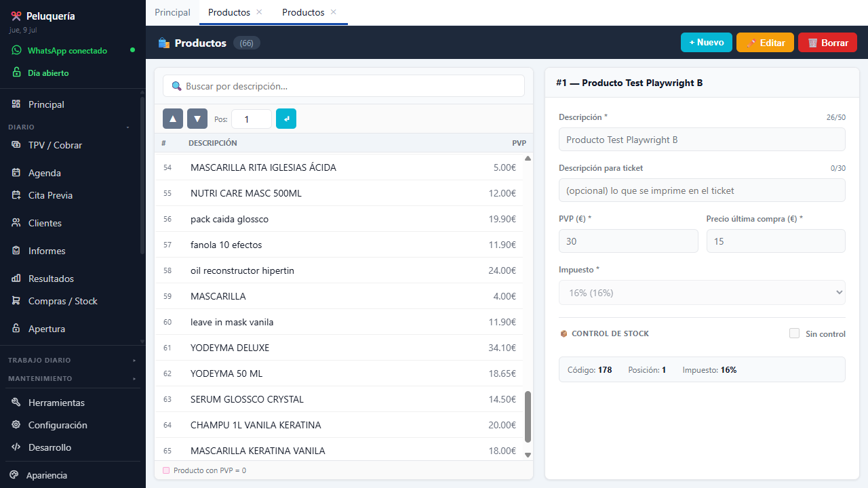Image resolution: width=868 pixels, height=488 pixels.
Task: Click the product list scrollbar thumb
Action: pyautogui.click(x=528, y=417)
